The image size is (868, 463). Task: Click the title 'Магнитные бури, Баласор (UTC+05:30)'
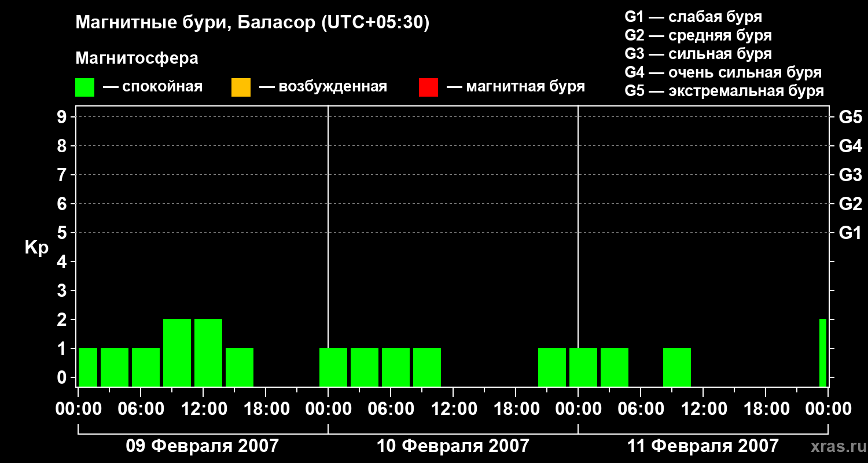click(252, 23)
